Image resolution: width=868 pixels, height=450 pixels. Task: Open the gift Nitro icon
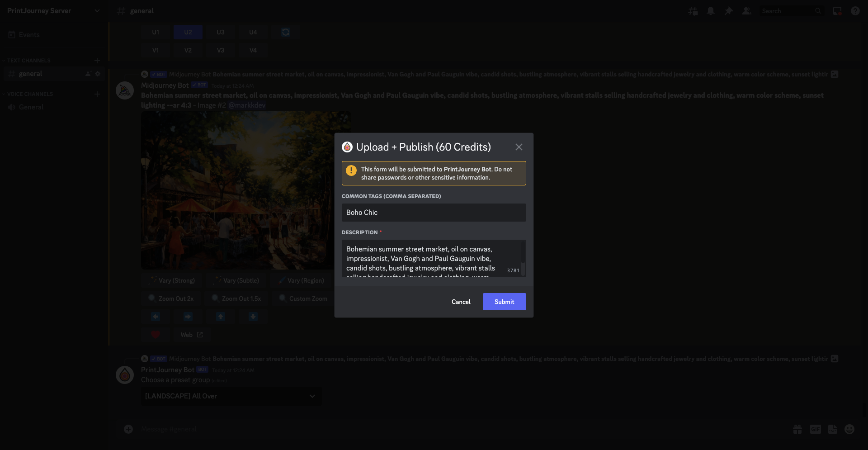797,429
